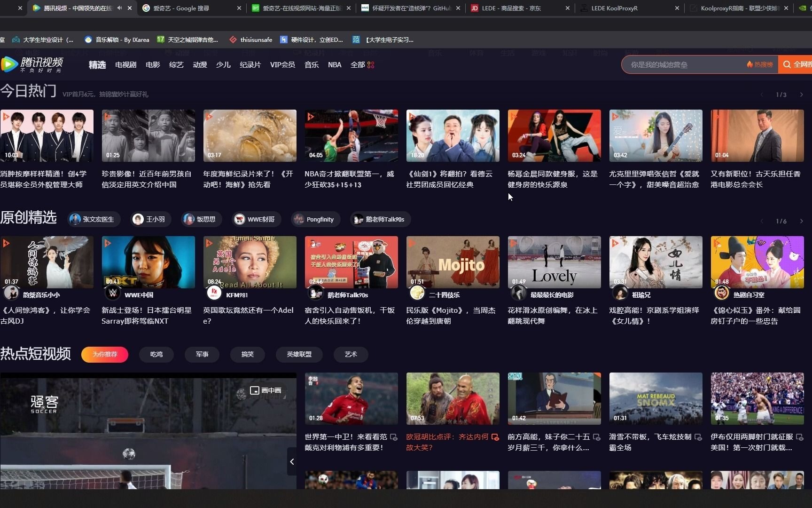Close the Tencent Video browser tab
This screenshot has width=812, height=508.
pyautogui.click(x=130, y=8)
